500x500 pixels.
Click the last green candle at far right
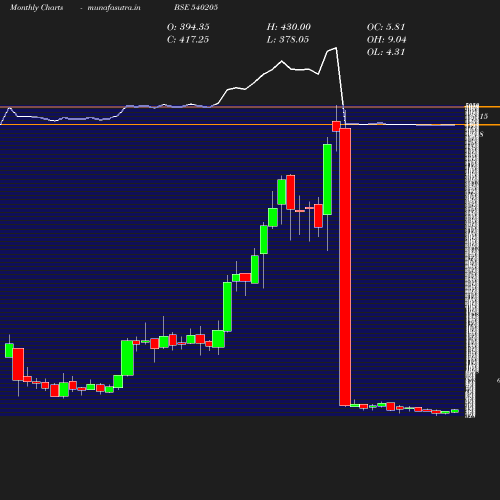tap(455, 411)
